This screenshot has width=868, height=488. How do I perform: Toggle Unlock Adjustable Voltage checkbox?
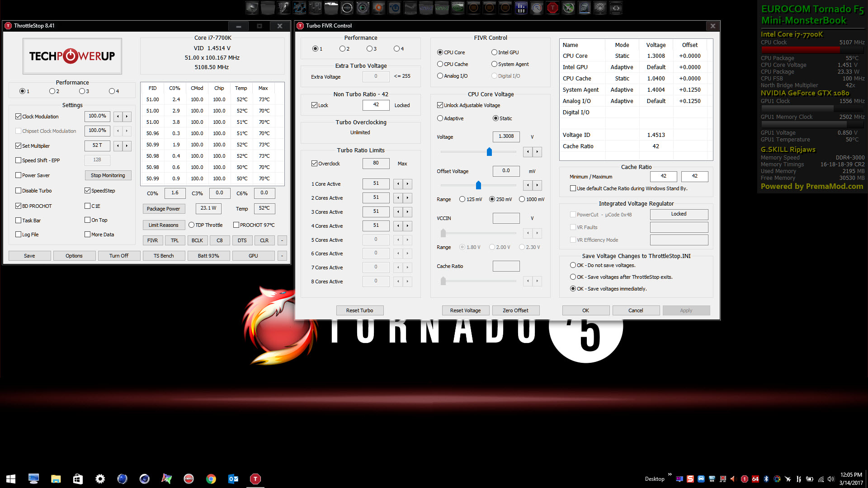click(440, 105)
